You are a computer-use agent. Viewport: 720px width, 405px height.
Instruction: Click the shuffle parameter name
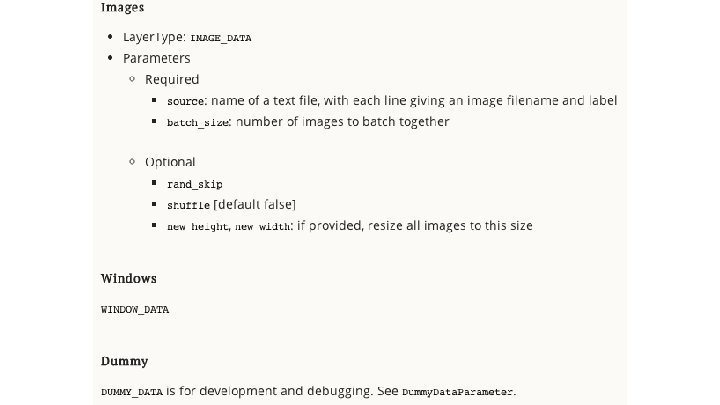pyautogui.click(x=188, y=205)
